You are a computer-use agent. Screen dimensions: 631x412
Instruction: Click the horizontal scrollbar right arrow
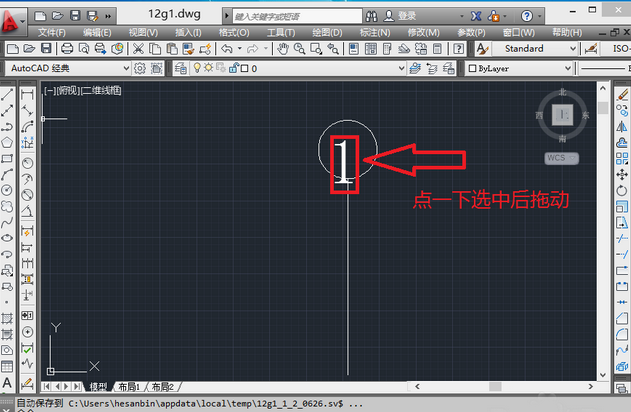[x=590, y=386]
